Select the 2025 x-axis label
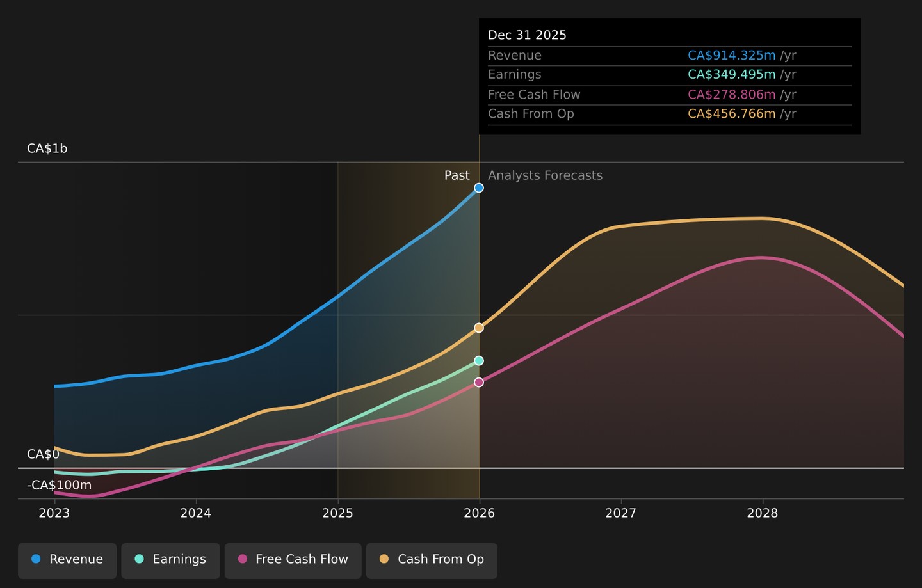The width and height of the screenshot is (922, 588). point(337,513)
